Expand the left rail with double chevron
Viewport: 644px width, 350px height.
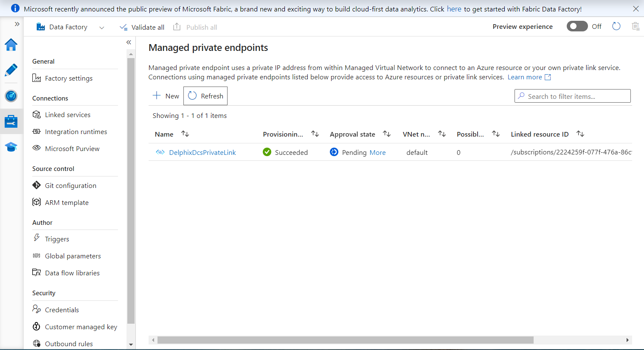pyautogui.click(x=17, y=24)
